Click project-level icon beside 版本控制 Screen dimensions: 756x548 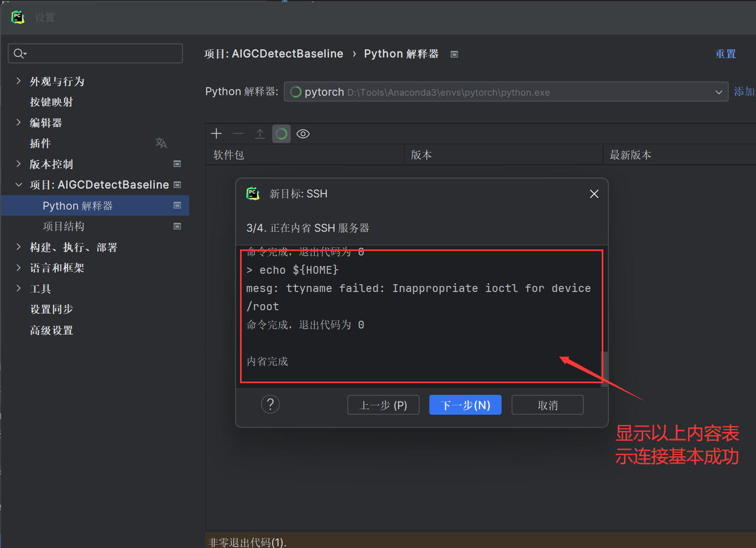(x=177, y=164)
